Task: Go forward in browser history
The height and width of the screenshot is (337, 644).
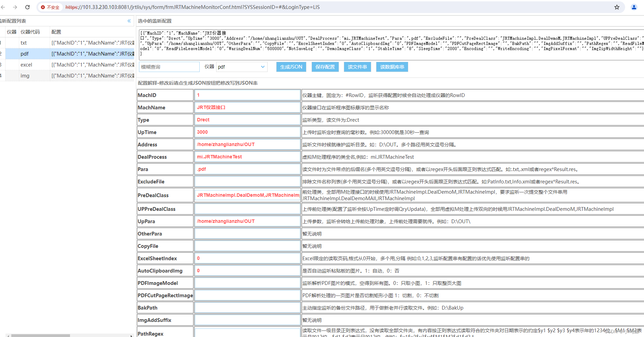Action: pyautogui.click(x=15, y=7)
